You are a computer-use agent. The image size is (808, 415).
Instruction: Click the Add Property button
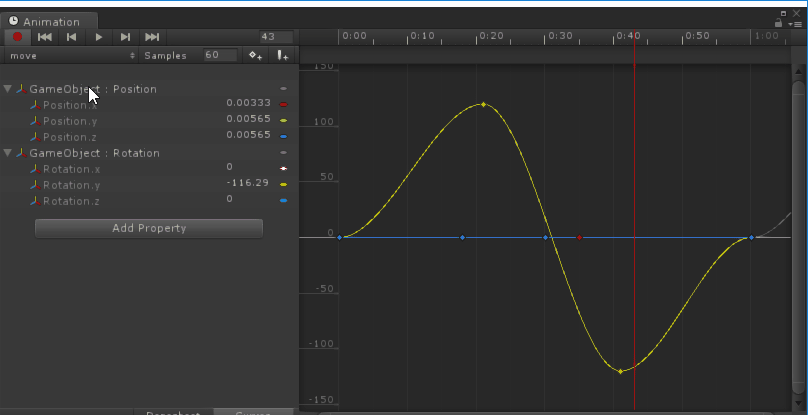[149, 228]
